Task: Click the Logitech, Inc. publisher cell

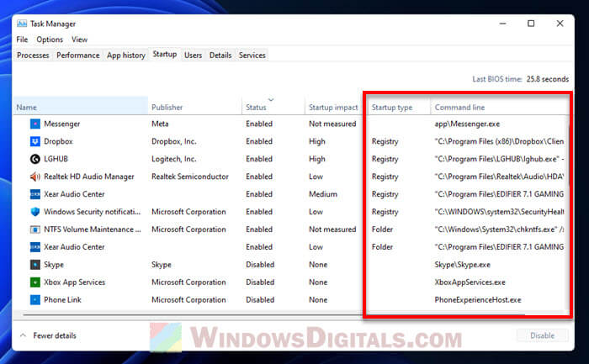Action: tap(174, 159)
